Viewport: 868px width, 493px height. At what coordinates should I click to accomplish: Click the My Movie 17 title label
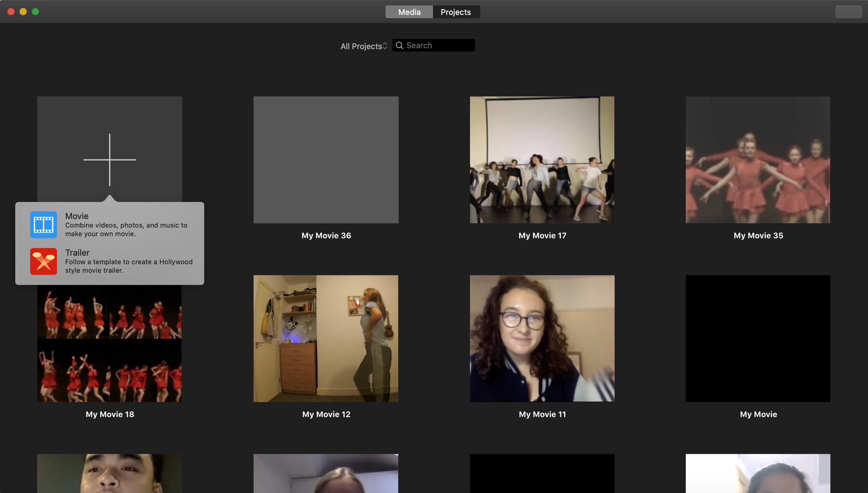coord(542,236)
